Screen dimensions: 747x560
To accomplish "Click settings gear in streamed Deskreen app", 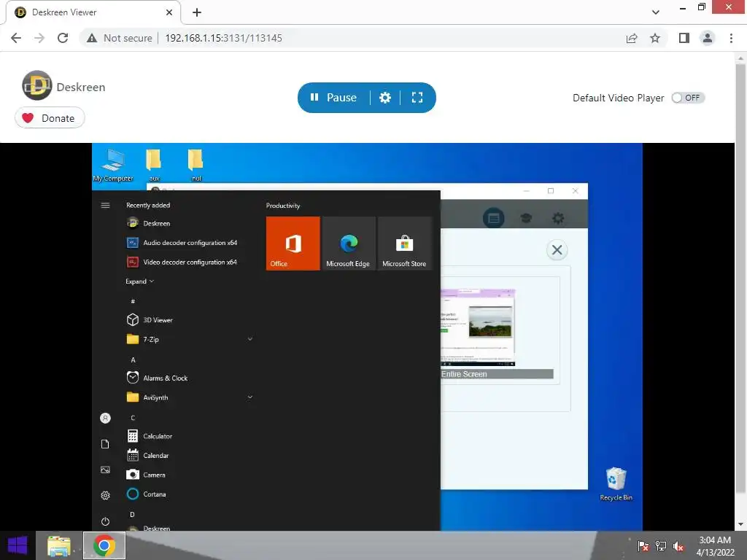I will [x=558, y=219].
